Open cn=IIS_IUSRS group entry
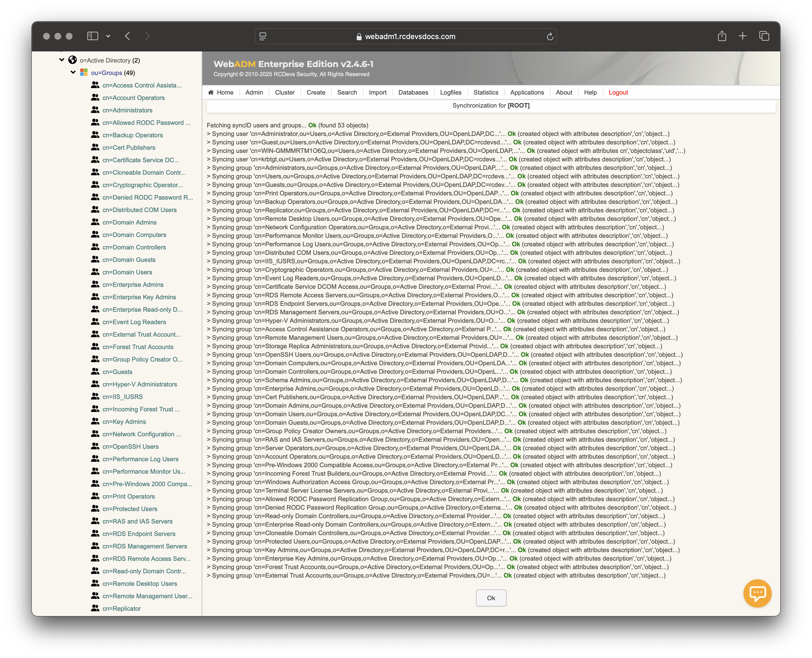 122,397
